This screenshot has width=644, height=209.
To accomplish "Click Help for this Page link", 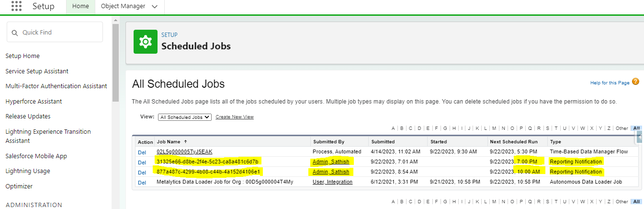I will point(610,83).
